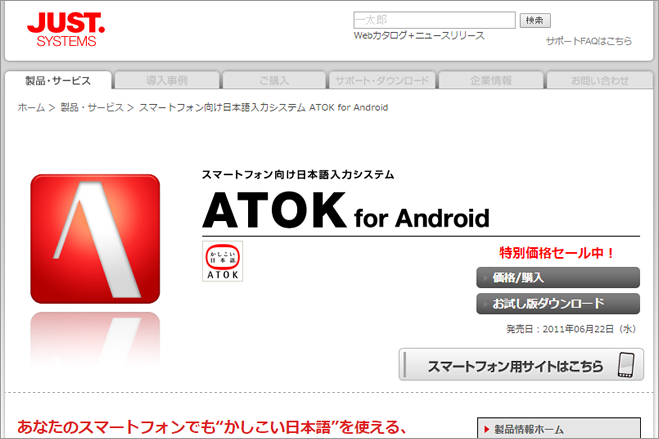This screenshot has width=659, height=439.
Task: Click the お試し版ダウンロード button
Action: [x=558, y=304]
